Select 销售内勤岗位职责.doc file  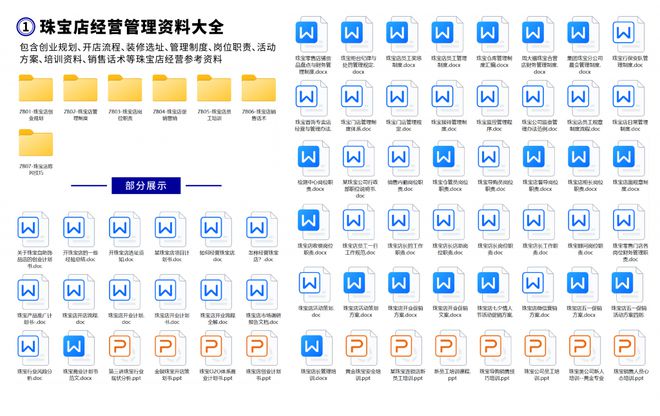pyautogui.click(x=403, y=159)
